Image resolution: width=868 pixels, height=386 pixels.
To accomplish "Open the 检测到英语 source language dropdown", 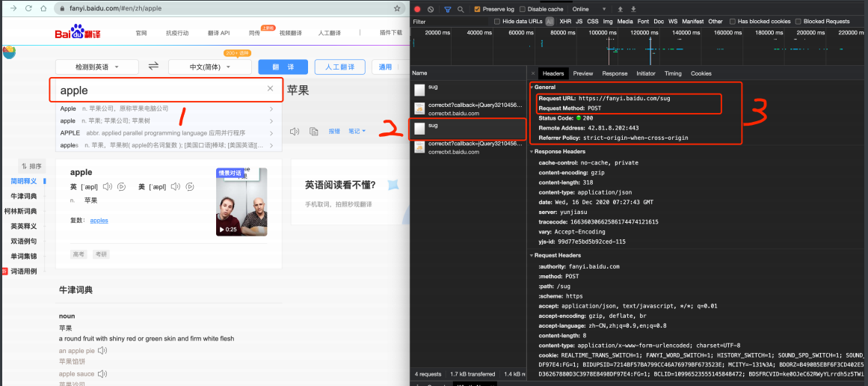I will pyautogui.click(x=97, y=67).
